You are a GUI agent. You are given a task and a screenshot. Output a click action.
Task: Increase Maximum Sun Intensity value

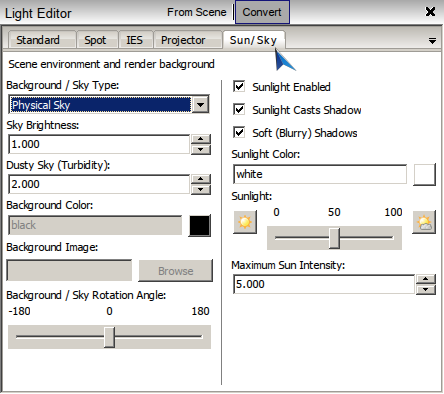coord(426,279)
